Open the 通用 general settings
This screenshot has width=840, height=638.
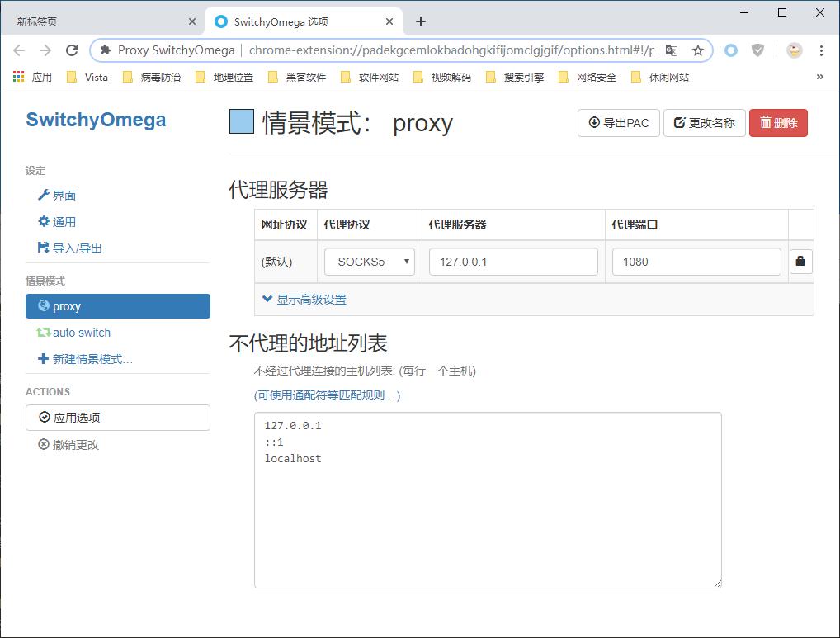point(56,221)
